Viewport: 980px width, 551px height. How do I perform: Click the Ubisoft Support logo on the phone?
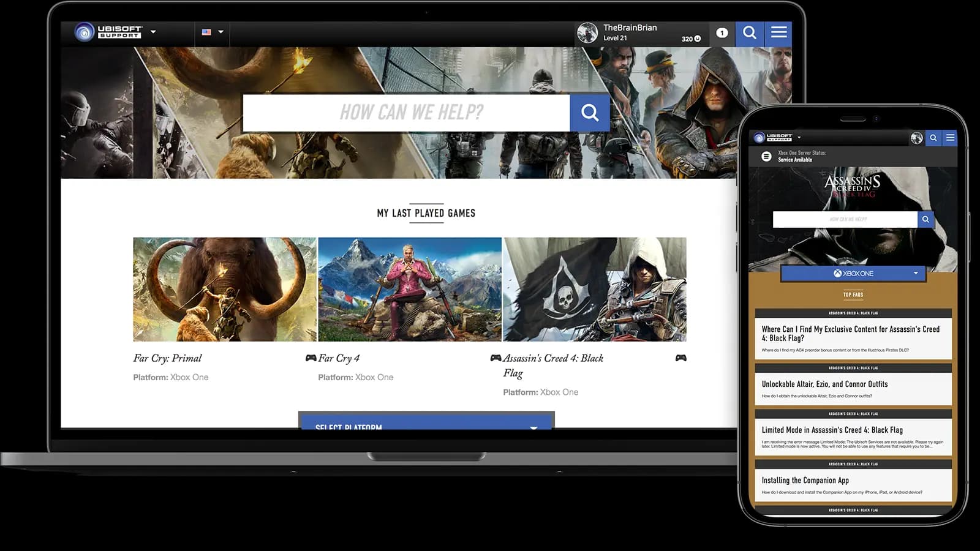[774, 138]
